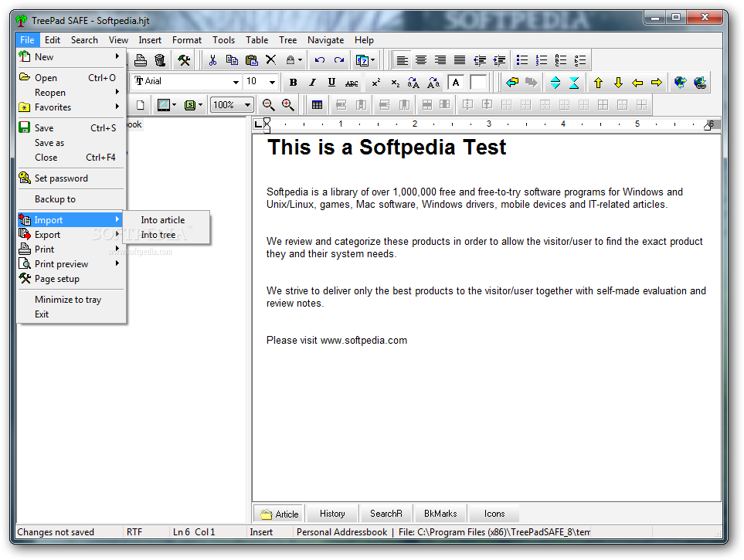Image resolution: width=744 pixels, height=560 pixels.
Task: Click the Copy icon
Action: [x=232, y=60]
